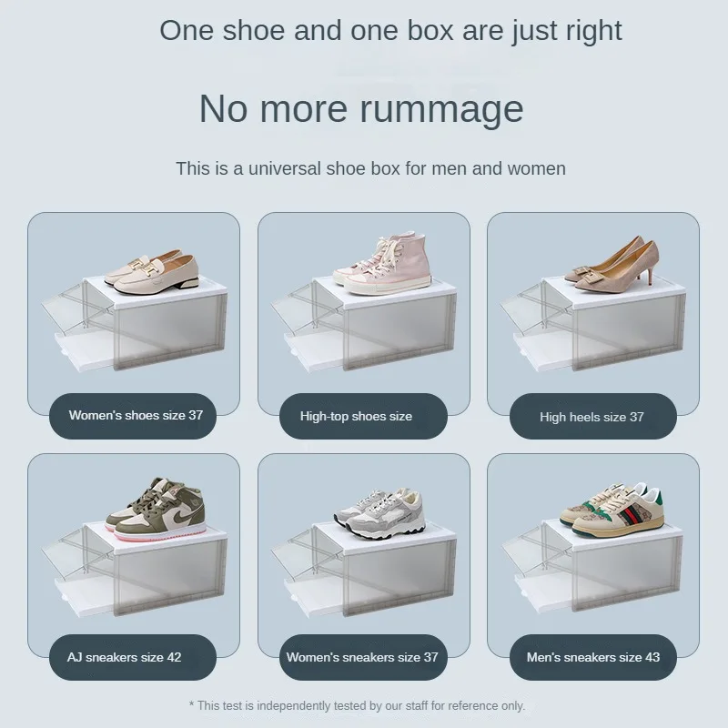Click the universal shoe box subtitle text
The image size is (728, 728).
click(370, 168)
